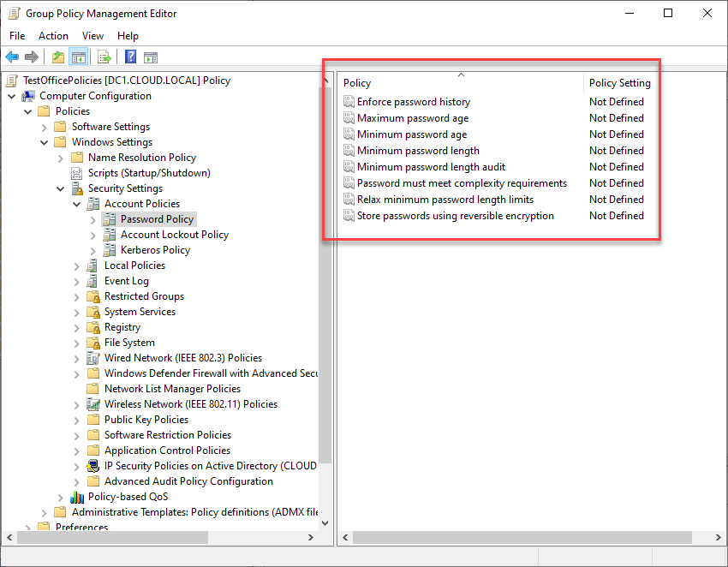Expand the Administrative Templates node
Viewport: 728px width, 567px height.
44,513
